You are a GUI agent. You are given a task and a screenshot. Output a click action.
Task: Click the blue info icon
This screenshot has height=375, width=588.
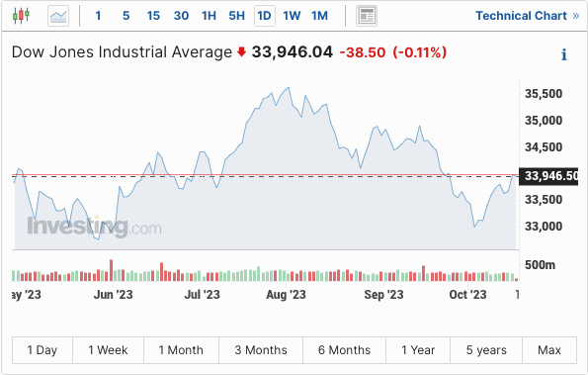563,54
